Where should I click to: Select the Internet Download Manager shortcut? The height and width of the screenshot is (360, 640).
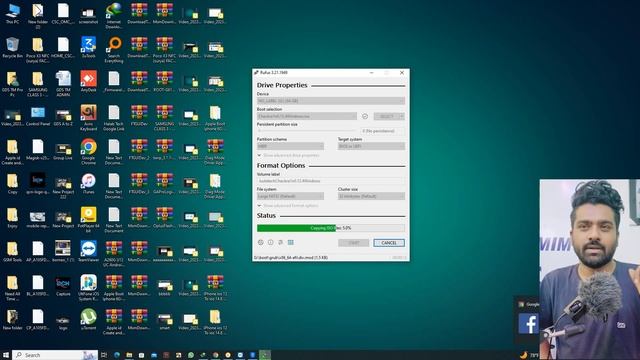[x=113, y=16]
